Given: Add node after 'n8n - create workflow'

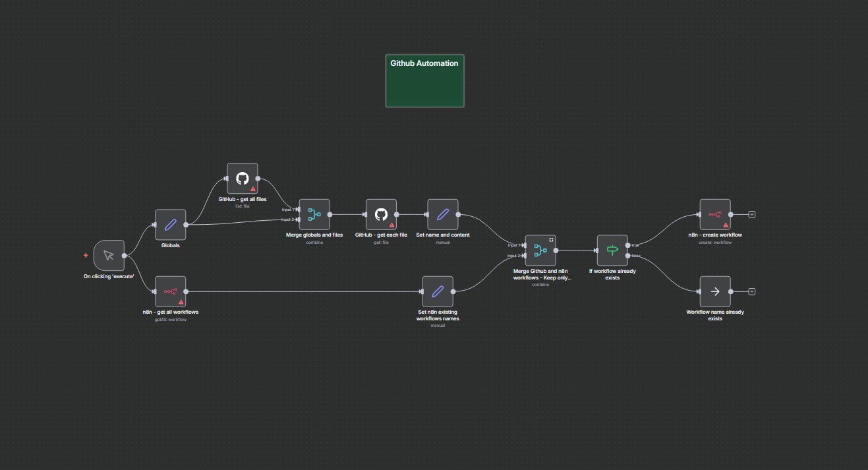Looking at the screenshot, I should (752, 214).
